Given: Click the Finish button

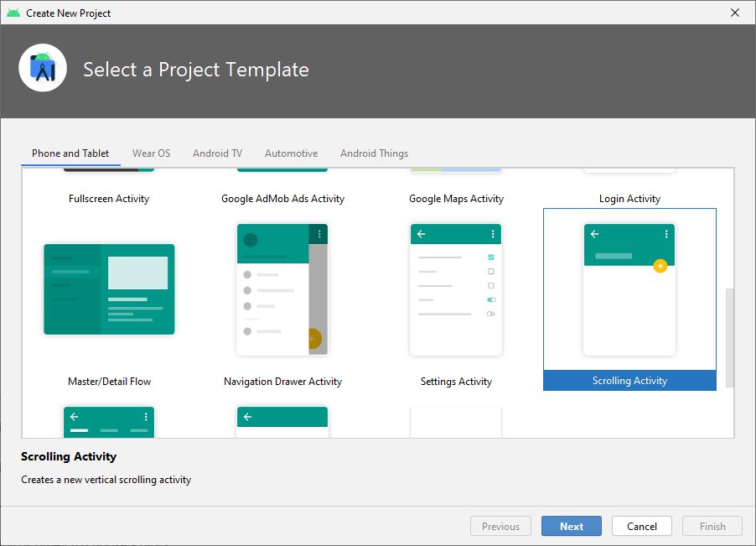Looking at the screenshot, I should coord(712,526).
